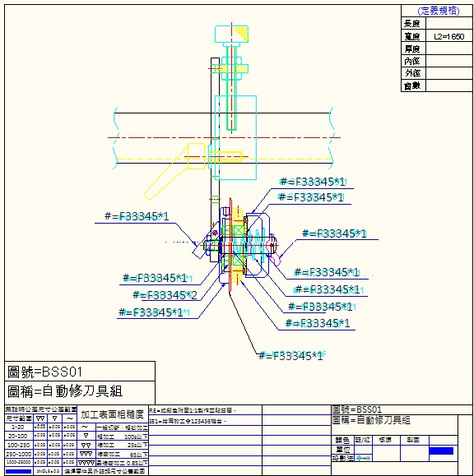Open the (定義規格) header link
Viewport: 474px width, 476px height.
pyautogui.click(x=438, y=12)
